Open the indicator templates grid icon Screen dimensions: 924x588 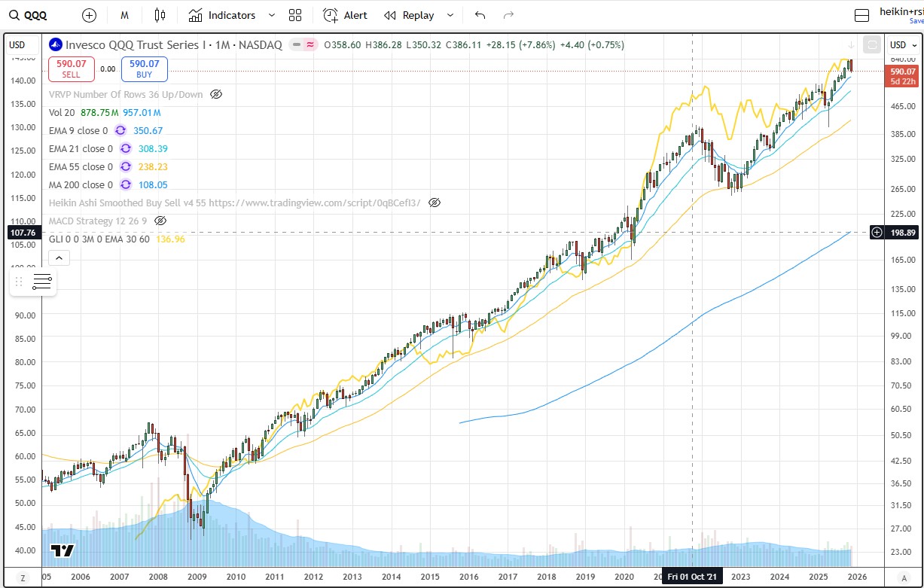click(x=295, y=15)
